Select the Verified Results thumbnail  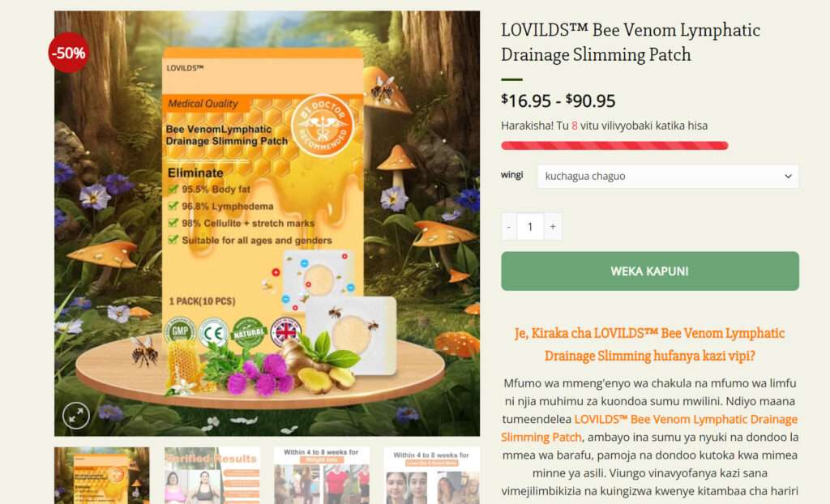point(212,476)
